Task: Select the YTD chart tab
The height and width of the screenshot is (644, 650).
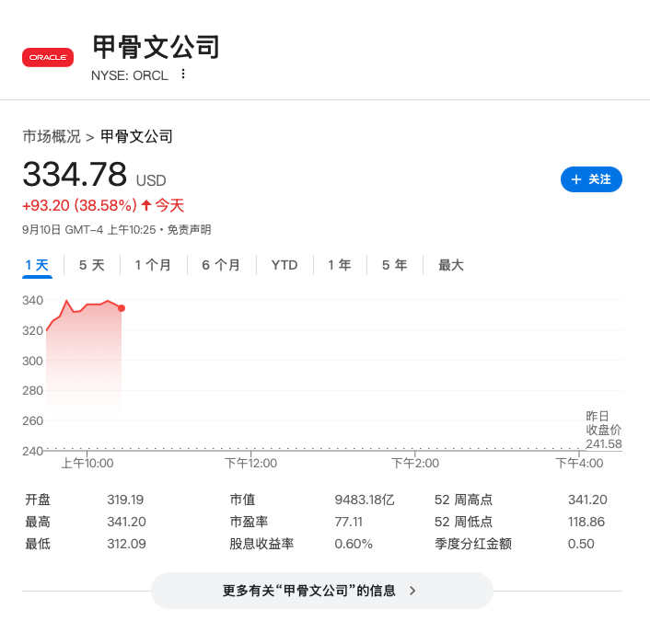Action: pos(284,265)
